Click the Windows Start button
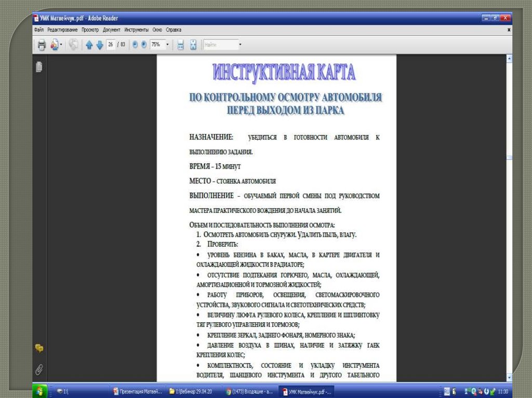This screenshot has height=398, width=532. (x=40, y=391)
